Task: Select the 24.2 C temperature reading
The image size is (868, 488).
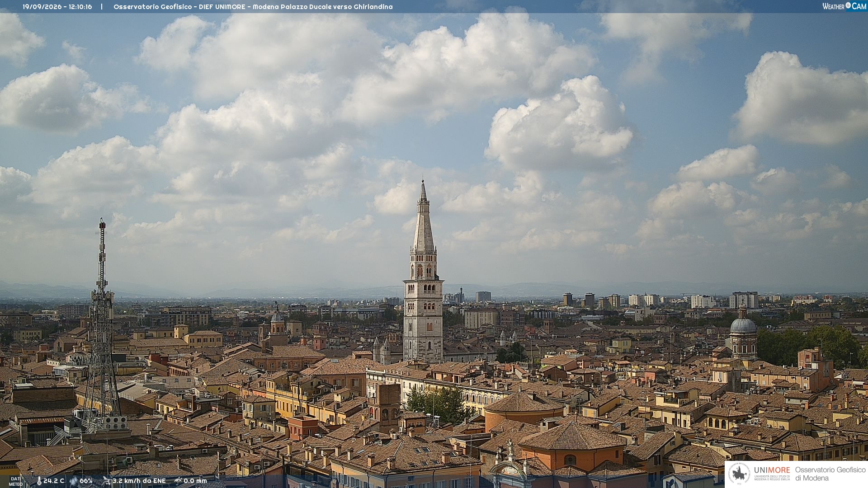Action: coord(54,481)
